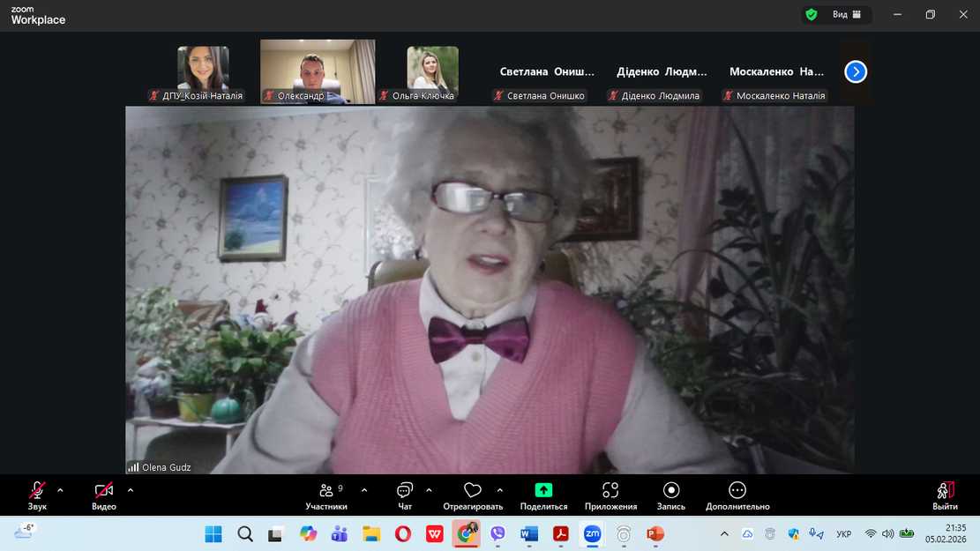Viewport: 980px width, 551px height.
Task: Open the Chat panel
Action: [x=405, y=492]
